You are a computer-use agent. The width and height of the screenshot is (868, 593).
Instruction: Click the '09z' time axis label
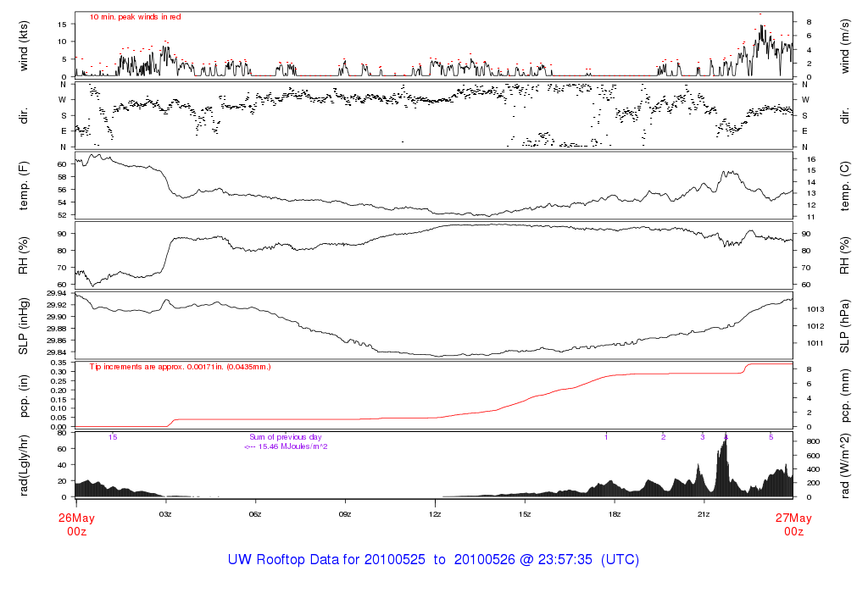click(x=345, y=514)
